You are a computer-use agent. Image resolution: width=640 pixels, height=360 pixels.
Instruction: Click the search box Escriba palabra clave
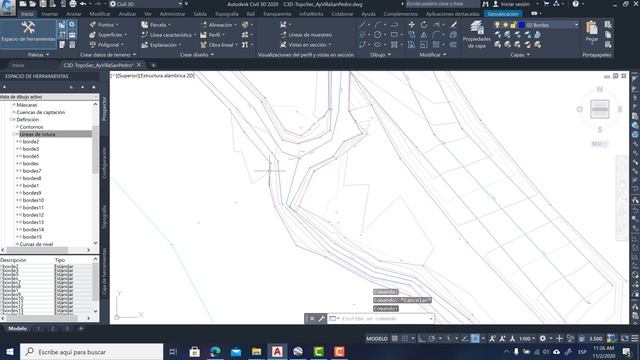(x=442, y=4)
